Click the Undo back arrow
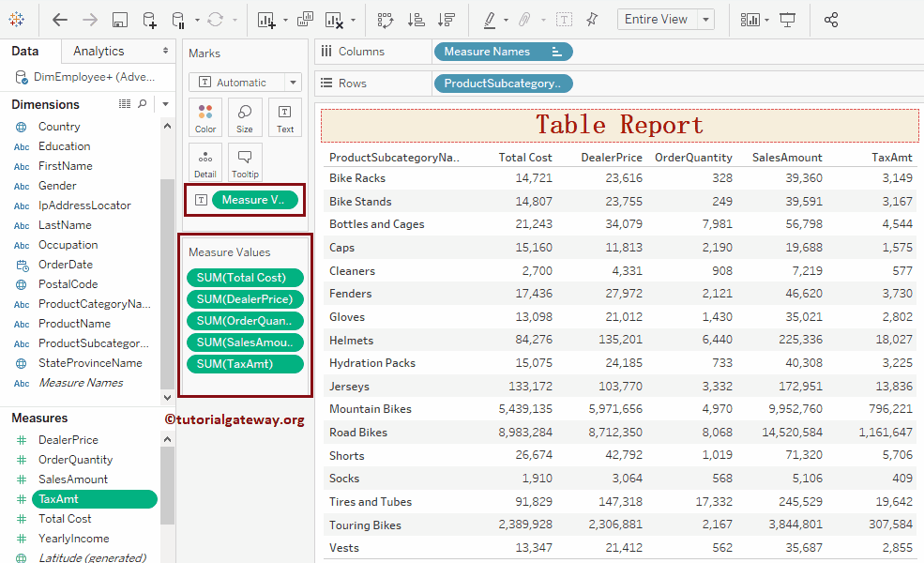Viewport: 924px width, 563px height. click(x=59, y=20)
